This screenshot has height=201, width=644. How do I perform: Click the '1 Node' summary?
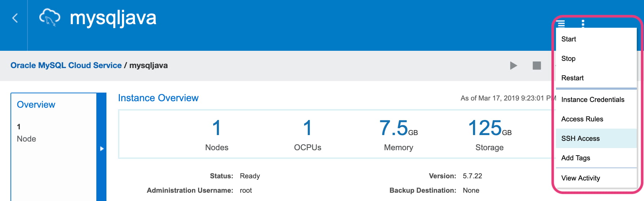click(26, 133)
